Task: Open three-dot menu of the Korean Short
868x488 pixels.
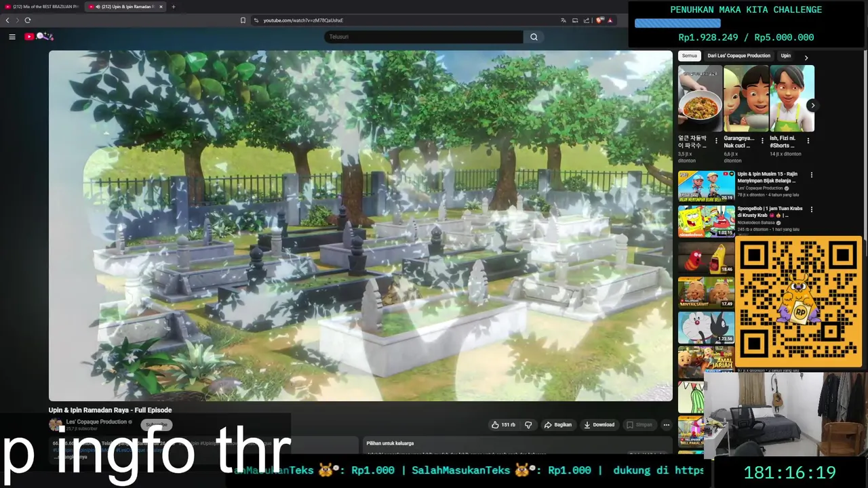Action: (716, 141)
